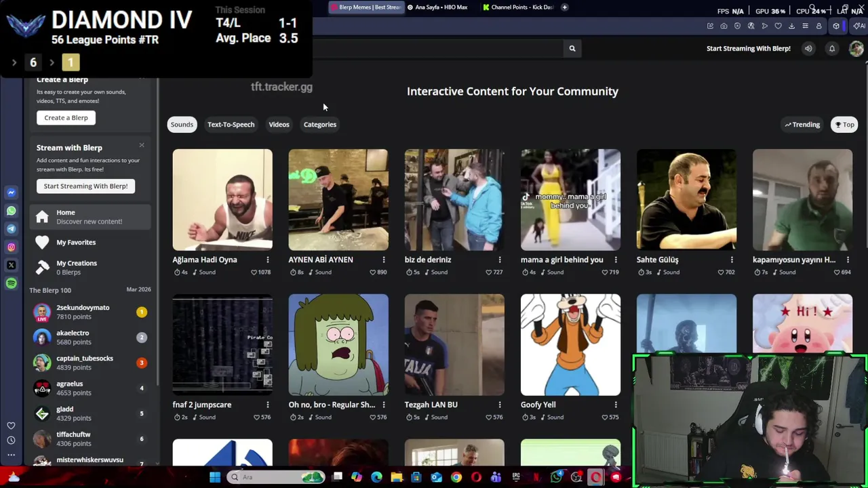The image size is (868, 488).
Task: Switch to Channel Points Kick browser tab
Action: coord(519,7)
